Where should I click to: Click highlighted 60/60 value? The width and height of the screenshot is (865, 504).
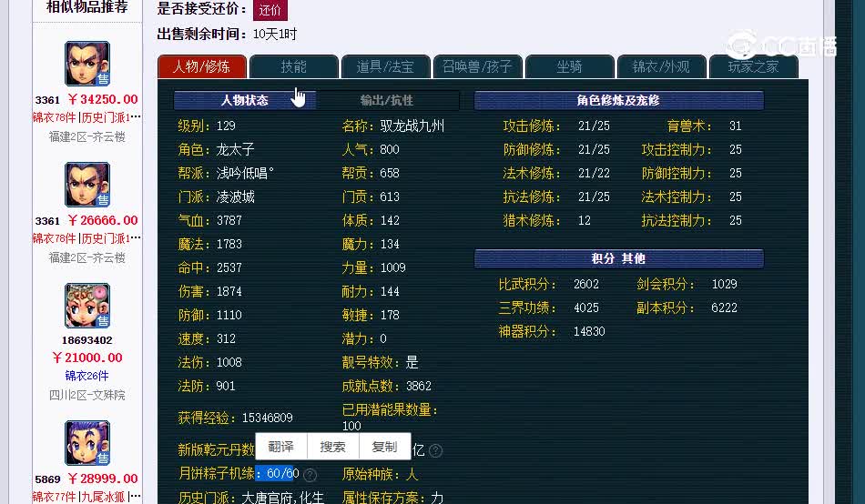pos(282,474)
